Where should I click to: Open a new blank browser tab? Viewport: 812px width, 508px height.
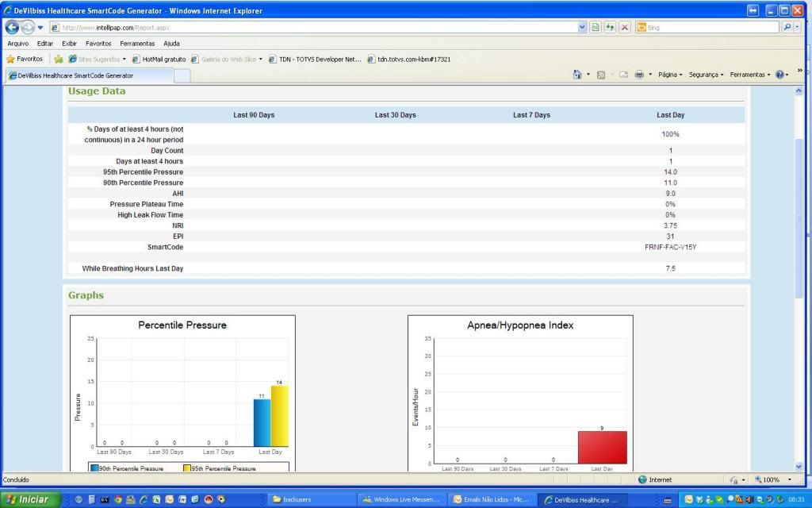click(x=182, y=76)
